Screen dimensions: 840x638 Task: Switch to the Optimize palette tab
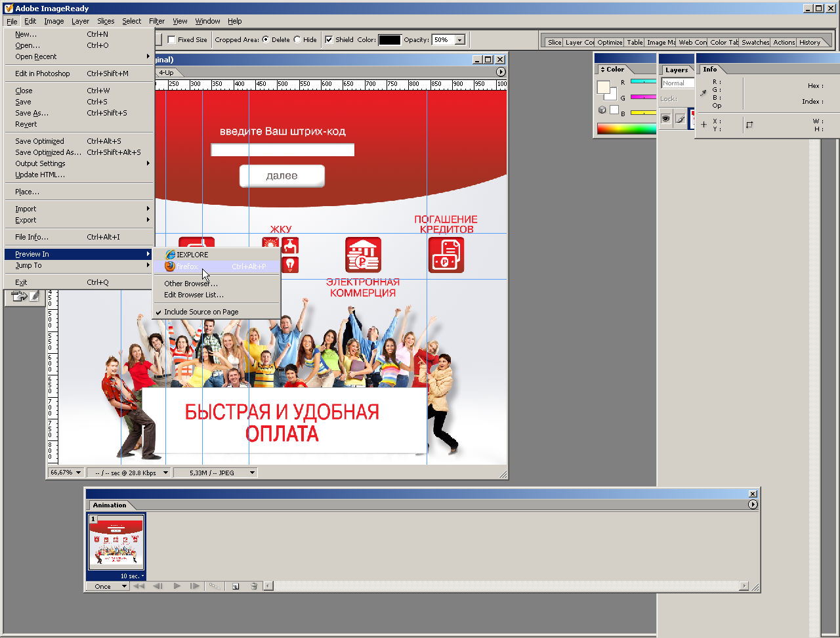tap(610, 43)
